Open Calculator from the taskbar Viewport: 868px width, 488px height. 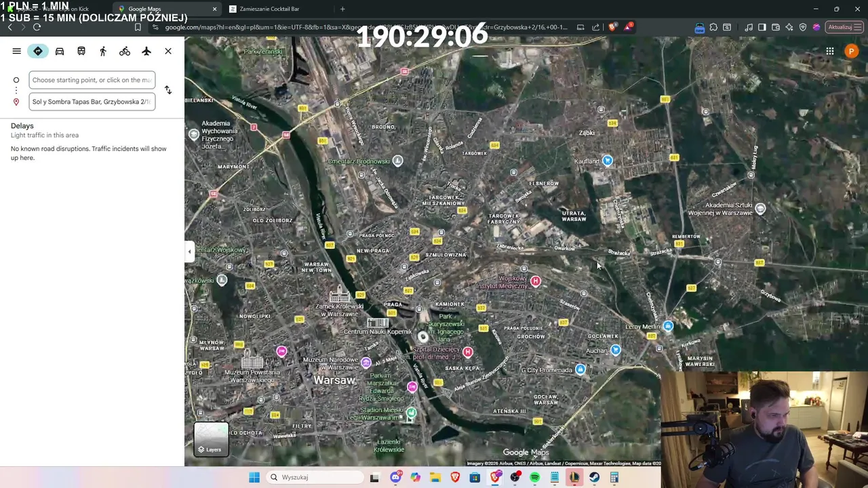click(614, 477)
